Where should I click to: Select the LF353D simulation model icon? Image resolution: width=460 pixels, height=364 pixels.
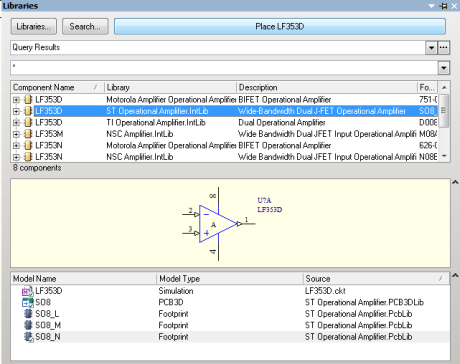click(28, 291)
